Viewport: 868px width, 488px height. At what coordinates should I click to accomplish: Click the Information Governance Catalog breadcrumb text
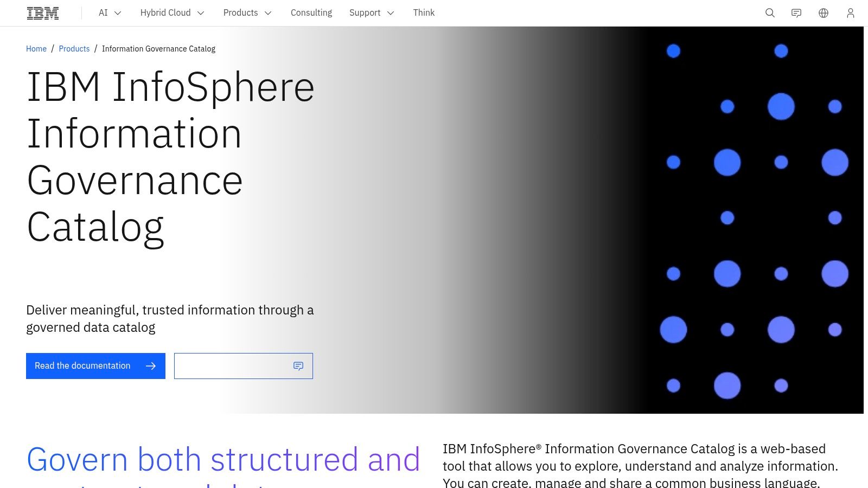(x=158, y=48)
